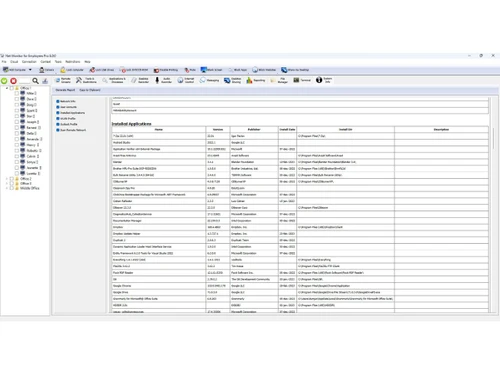Open the File menu
This screenshot has width=500, height=375.
coord(4,62)
